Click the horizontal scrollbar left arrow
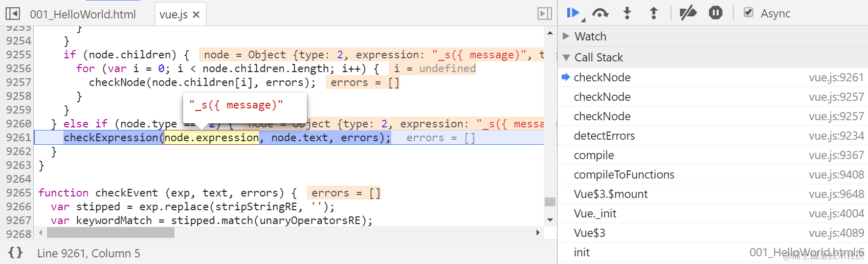The width and height of the screenshot is (868, 264). coord(41,233)
